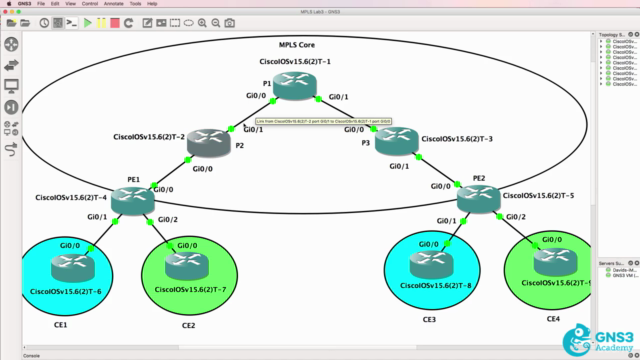Click the CE2 text label
640x360 pixels.
pos(189,325)
